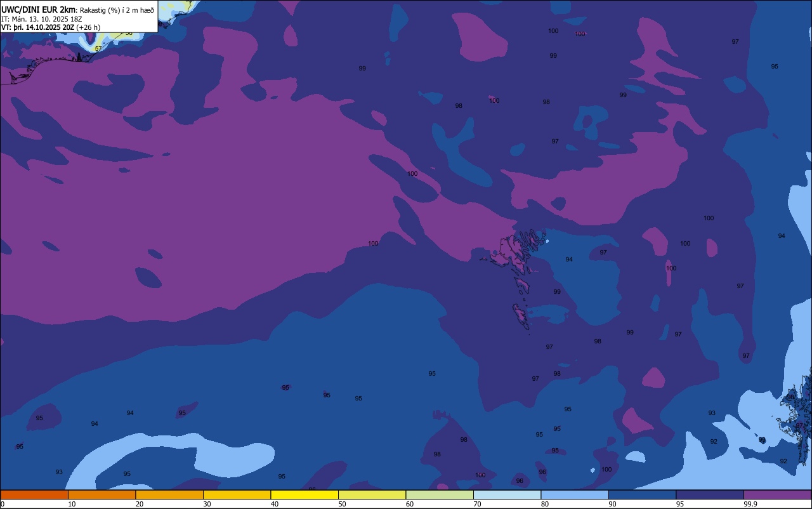812x509 pixels.
Task: Click the purple legend swatch above 99.9
Action: (x=777, y=494)
